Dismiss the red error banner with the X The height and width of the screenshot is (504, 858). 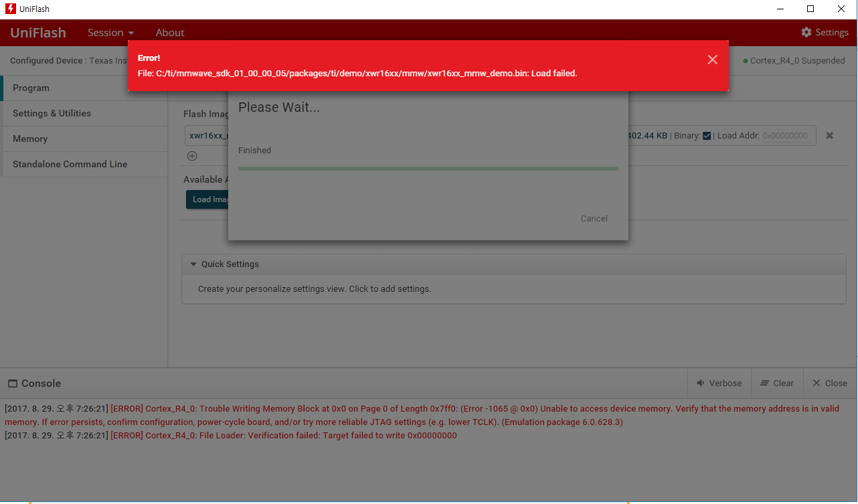pos(712,60)
